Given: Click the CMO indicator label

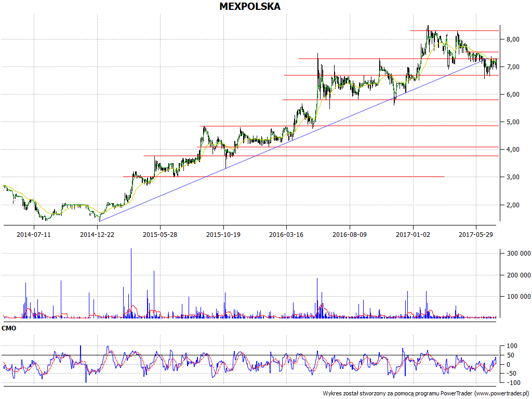Looking at the screenshot, I should [9, 328].
